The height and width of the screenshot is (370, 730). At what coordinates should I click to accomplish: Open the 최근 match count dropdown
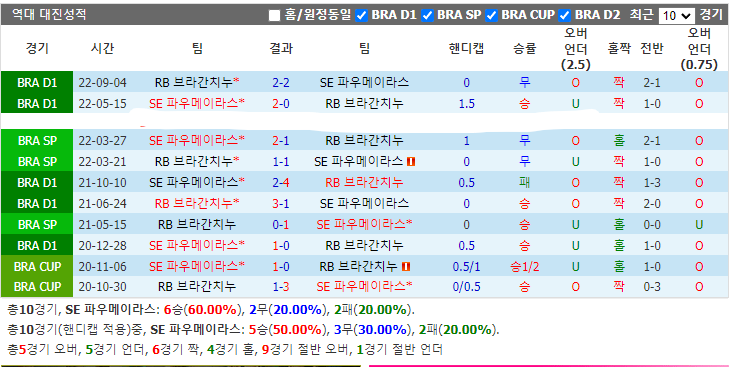pyautogui.click(x=676, y=16)
